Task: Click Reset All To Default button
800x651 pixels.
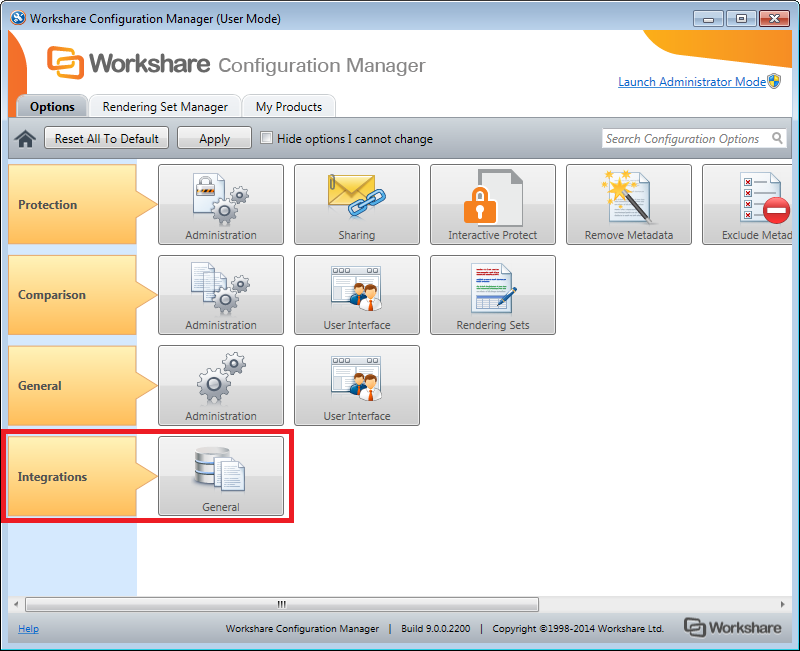Action: click(x=107, y=138)
